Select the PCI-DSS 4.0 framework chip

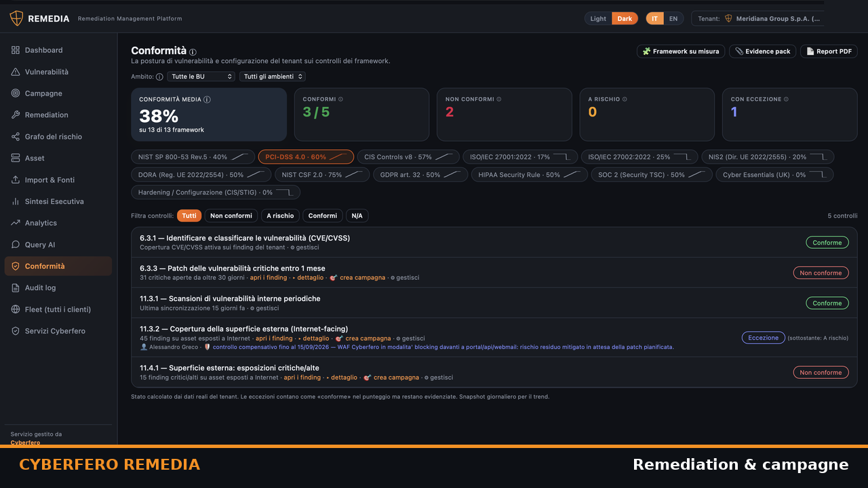(306, 157)
